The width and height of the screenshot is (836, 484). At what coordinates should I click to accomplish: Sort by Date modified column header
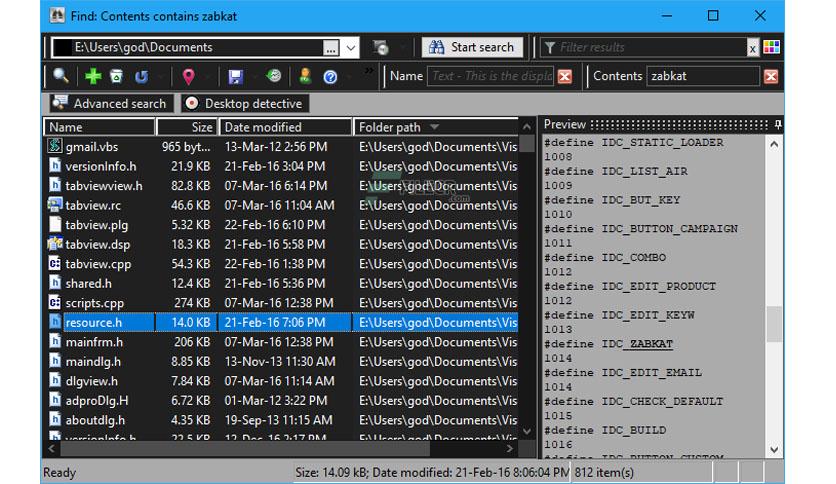[285, 127]
